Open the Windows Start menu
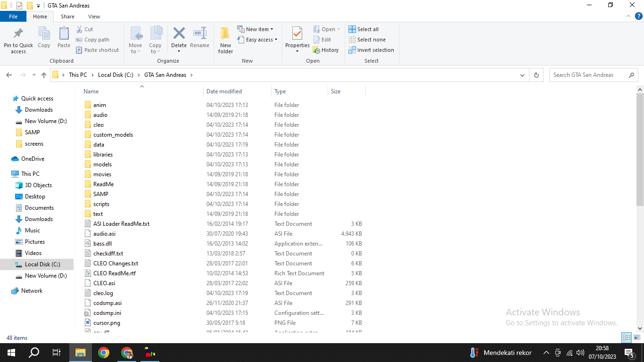 point(11,353)
